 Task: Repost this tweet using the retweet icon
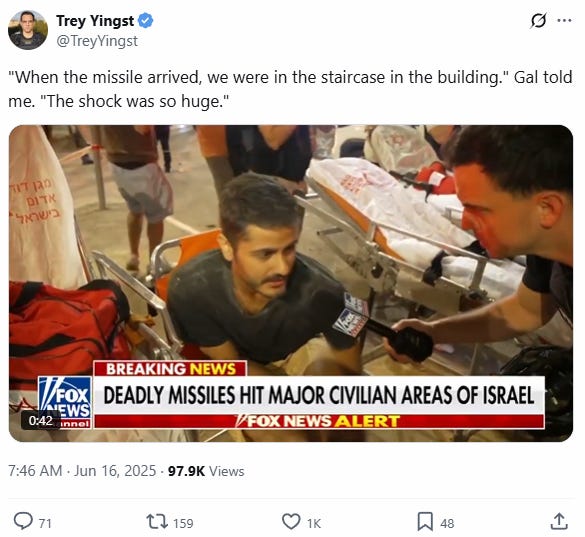pos(157,522)
